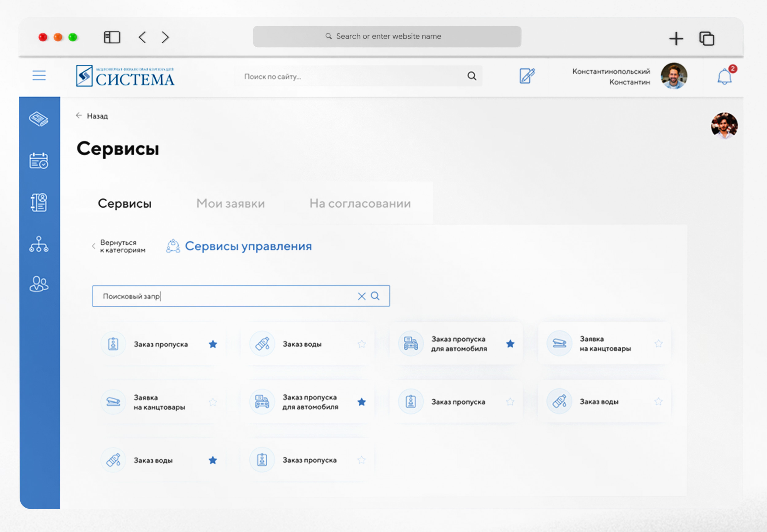Switch to the Мои заявки tab

pos(230,203)
